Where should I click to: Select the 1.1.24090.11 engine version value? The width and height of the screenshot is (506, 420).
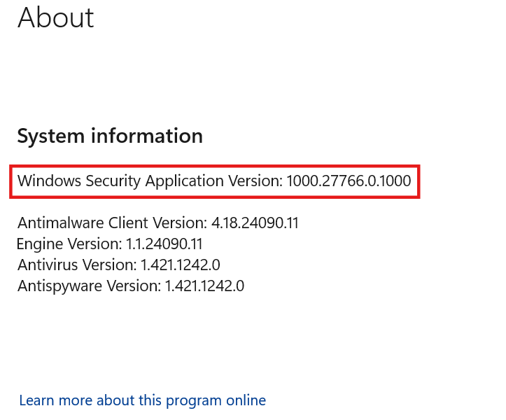[164, 244]
